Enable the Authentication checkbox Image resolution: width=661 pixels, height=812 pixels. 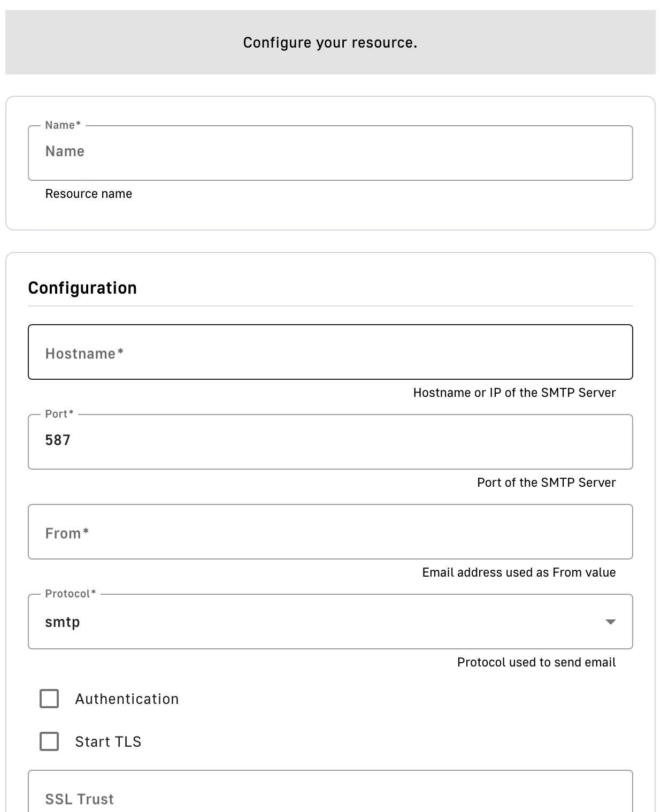click(x=49, y=699)
